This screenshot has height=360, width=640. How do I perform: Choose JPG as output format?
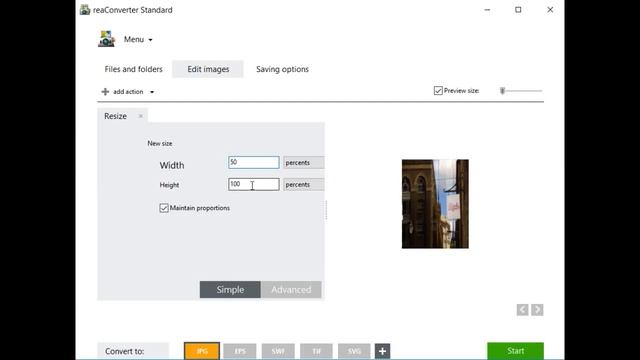(202, 351)
